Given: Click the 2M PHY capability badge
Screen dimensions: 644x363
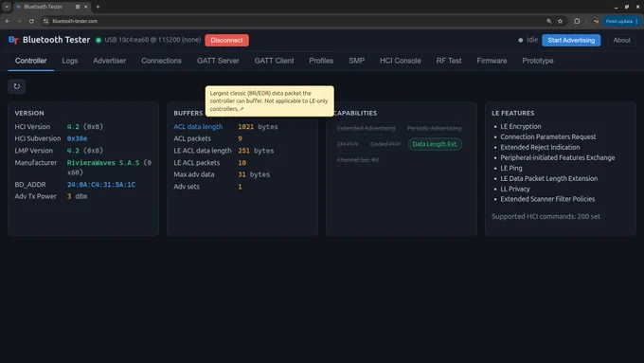Looking at the screenshot, I should pos(348,144).
